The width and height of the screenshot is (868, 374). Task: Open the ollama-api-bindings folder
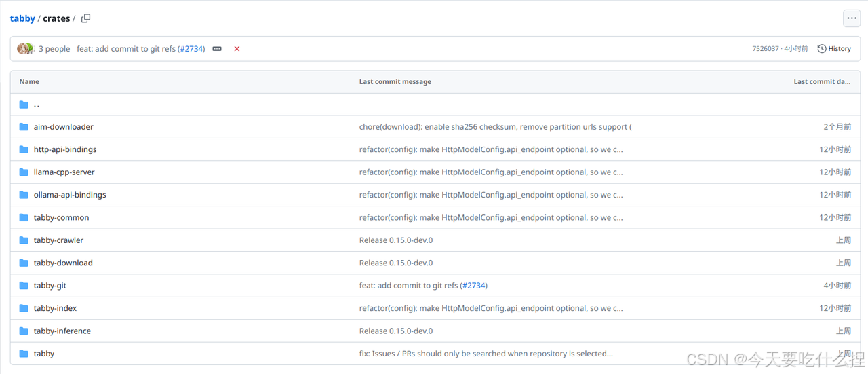[70, 195]
